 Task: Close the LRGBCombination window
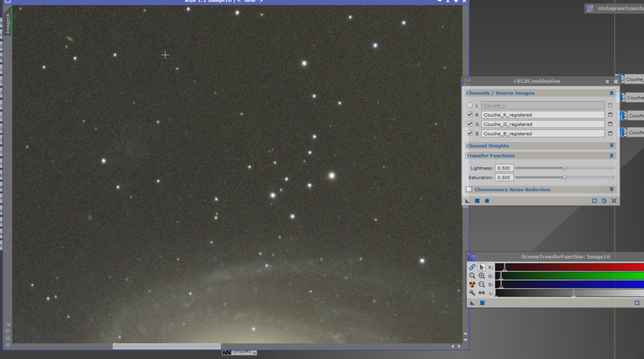[615, 81]
